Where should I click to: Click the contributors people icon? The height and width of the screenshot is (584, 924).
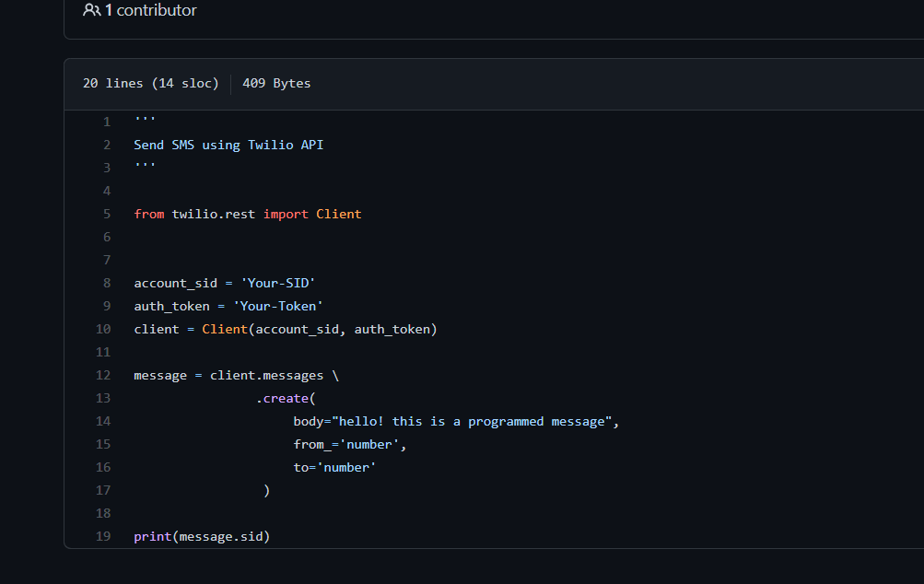91,10
